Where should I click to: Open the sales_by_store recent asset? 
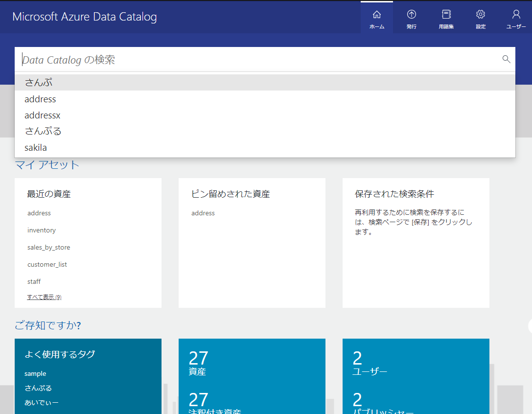tap(49, 248)
